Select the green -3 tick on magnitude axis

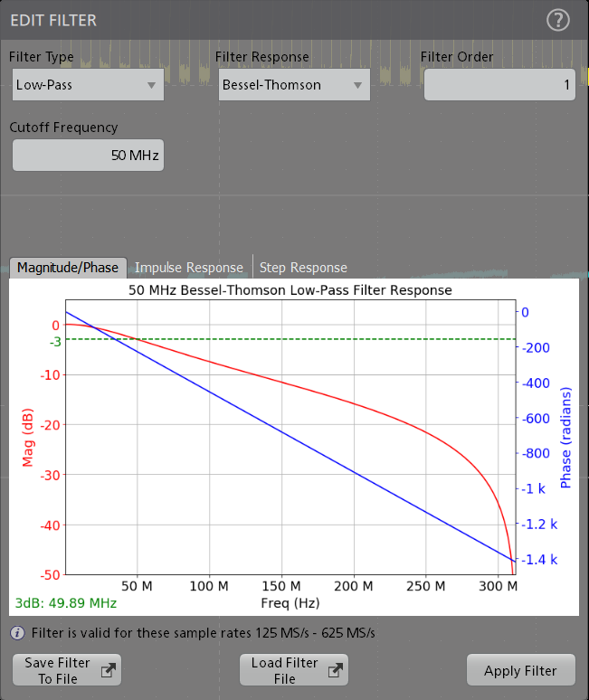[55, 341]
